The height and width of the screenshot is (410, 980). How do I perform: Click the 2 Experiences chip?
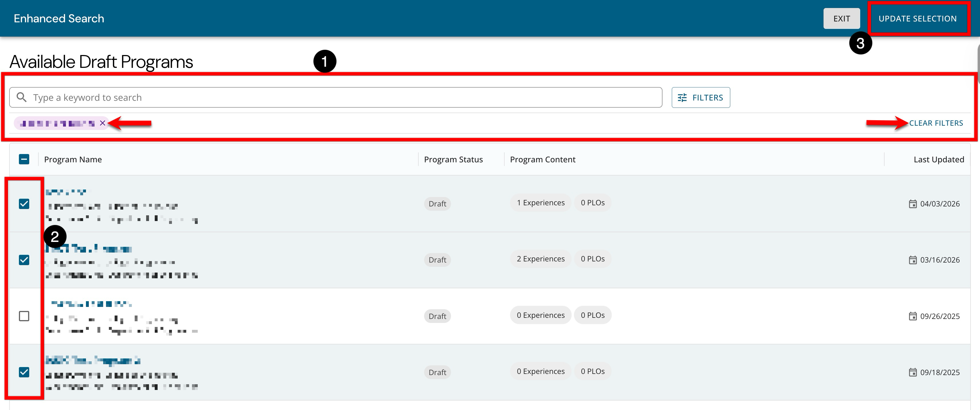pos(541,259)
